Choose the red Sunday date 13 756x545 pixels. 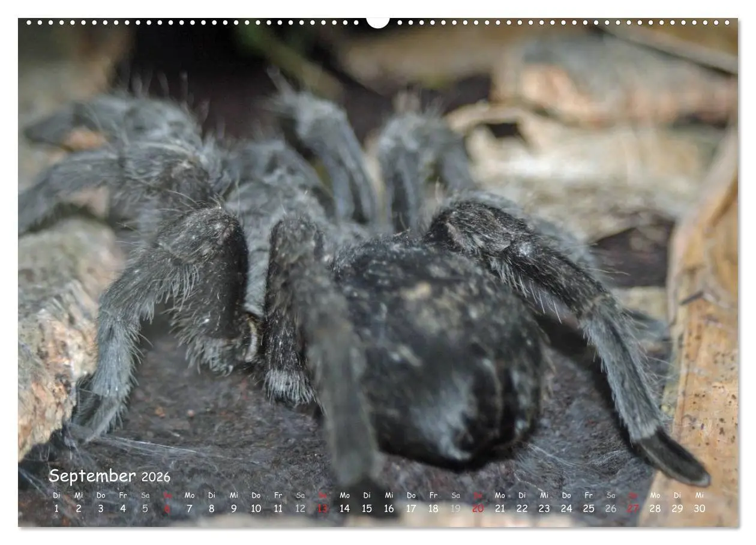click(x=323, y=508)
